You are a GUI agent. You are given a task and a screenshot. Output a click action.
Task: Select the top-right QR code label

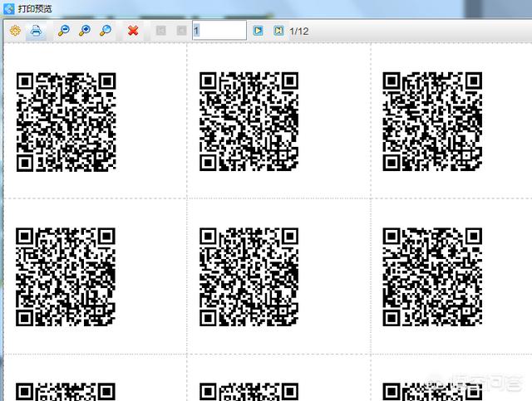(431, 121)
